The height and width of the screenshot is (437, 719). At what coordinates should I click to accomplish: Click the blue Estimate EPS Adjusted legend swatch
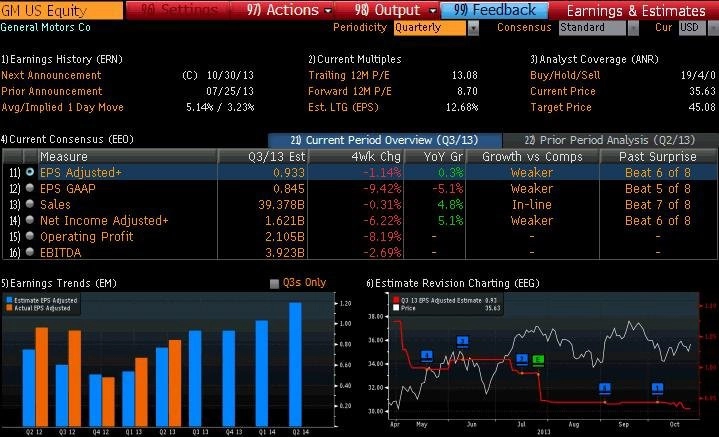tap(9, 300)
